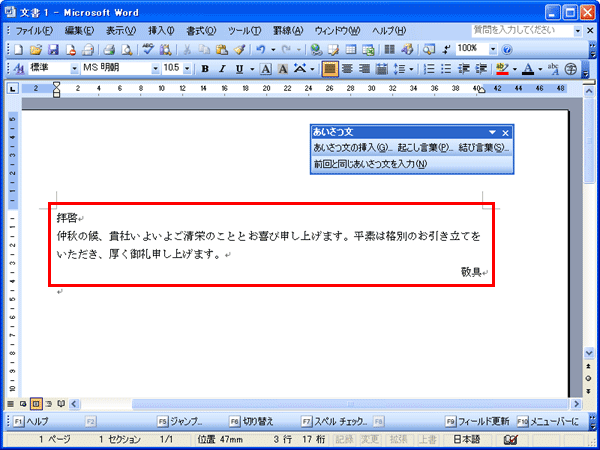Expand the 10.5 font size dropdown

point(187,69)
